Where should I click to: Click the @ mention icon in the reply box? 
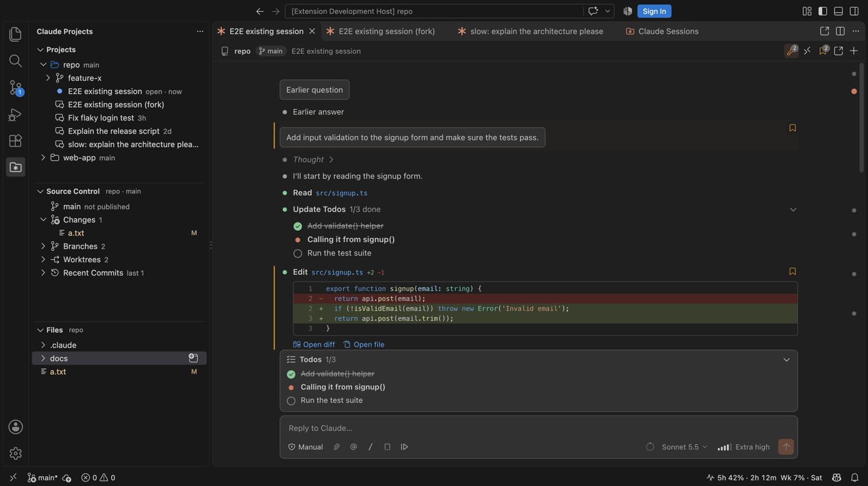pyautogui.click(x=354, y=447)
